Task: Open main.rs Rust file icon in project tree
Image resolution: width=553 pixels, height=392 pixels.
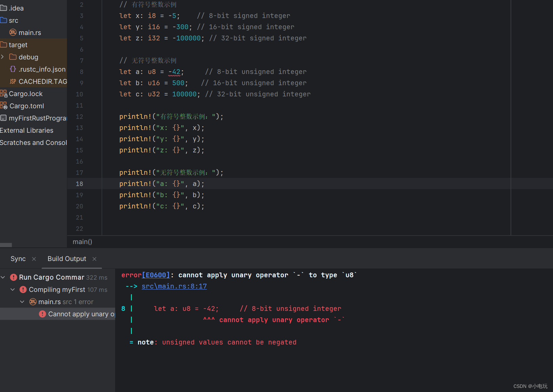Action: coord(13,33)
